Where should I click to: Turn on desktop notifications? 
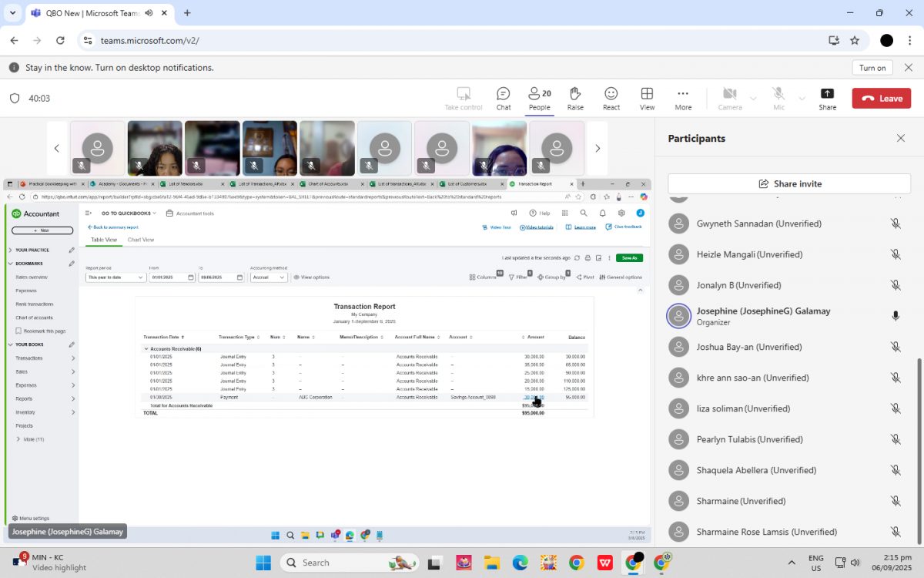(x=872, y=68)
